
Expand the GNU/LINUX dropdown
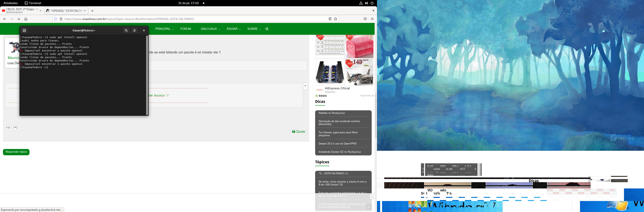click(x=210, y=29)
